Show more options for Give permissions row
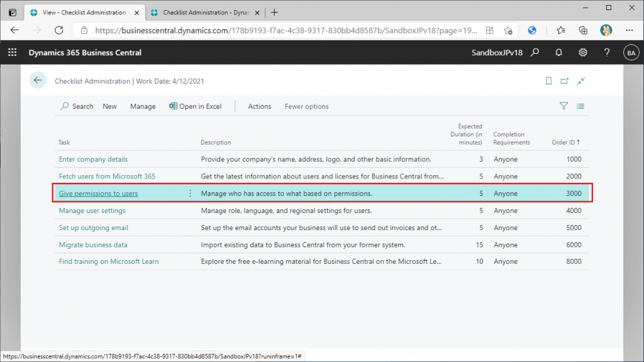The width and height of the screenshot is (644, 362). pyautogui.click(x=190, y=194)
